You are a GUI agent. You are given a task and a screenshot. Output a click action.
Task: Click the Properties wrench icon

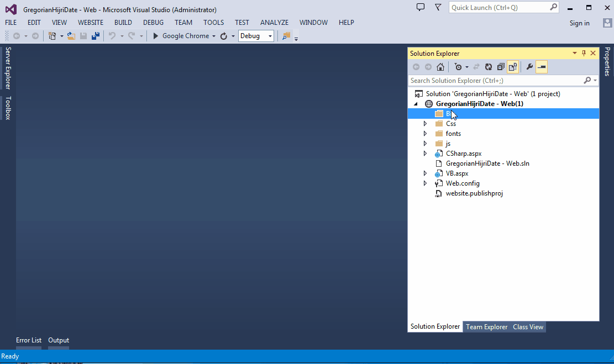529,67
